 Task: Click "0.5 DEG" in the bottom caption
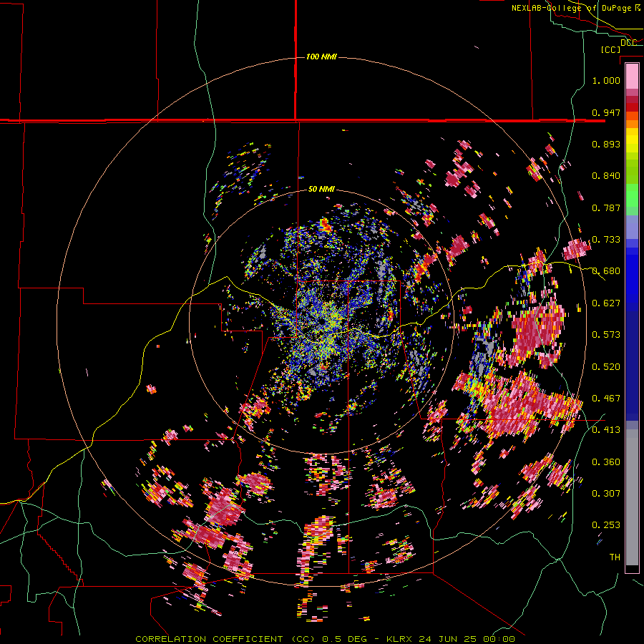pos(344,639)
